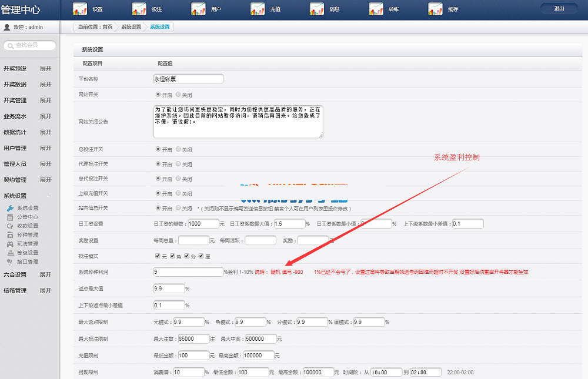Click the wrench icon beside 系统设置
This screenshot has height=379, width=588.
pos(10,208)
